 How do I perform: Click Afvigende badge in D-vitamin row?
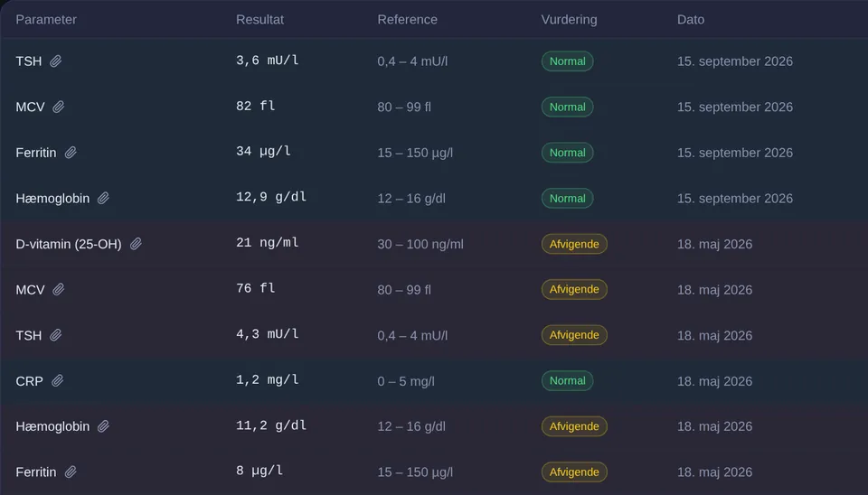pyautogui.click(x=574, y=244)
